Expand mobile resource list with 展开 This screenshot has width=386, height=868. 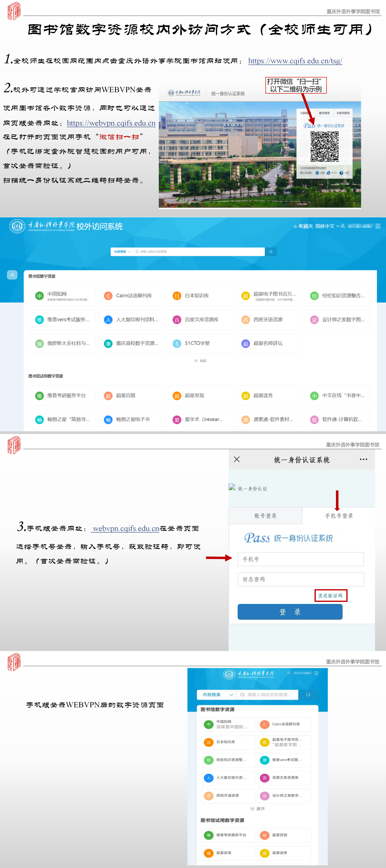(258, 809)
